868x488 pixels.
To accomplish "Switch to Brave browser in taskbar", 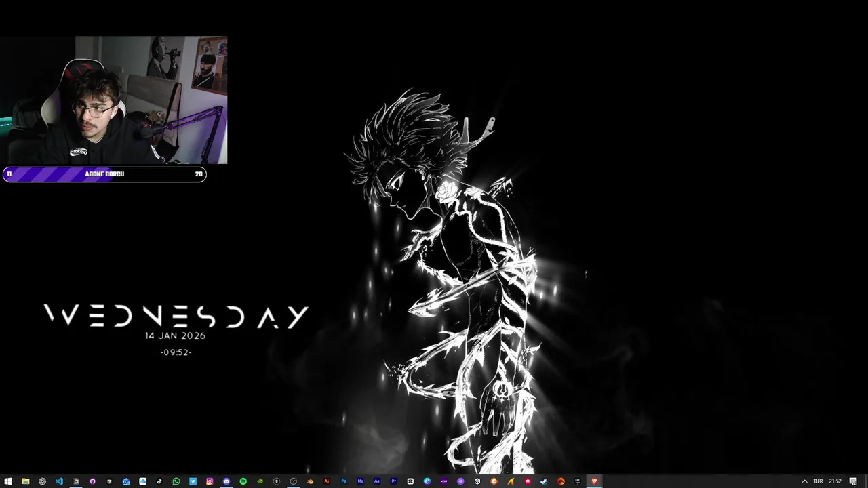I will click(x=594, y=481).
